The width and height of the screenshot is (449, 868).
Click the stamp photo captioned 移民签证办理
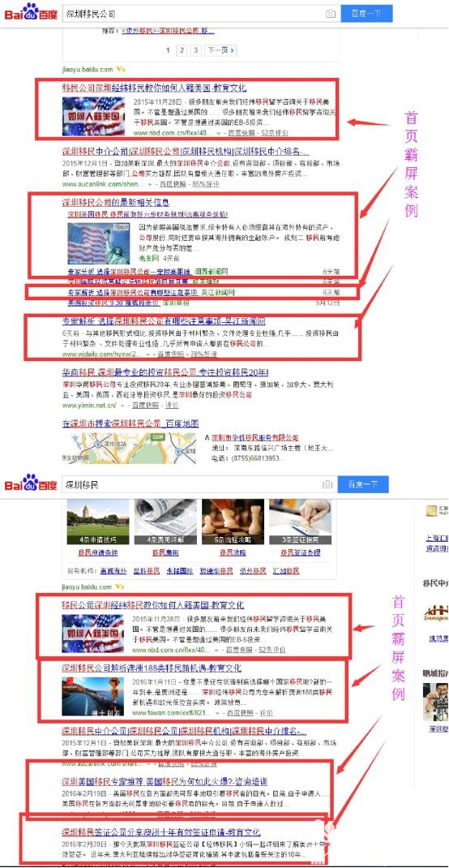coord(300,522)
